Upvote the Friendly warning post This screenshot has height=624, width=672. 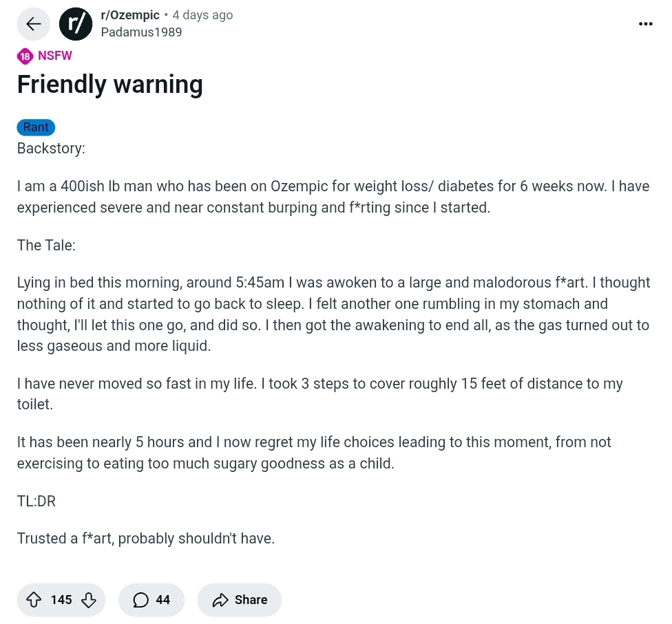[34, 600]
